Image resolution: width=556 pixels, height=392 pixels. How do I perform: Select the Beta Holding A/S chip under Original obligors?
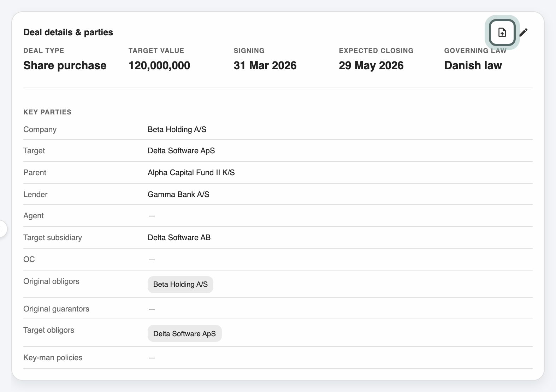181,285
